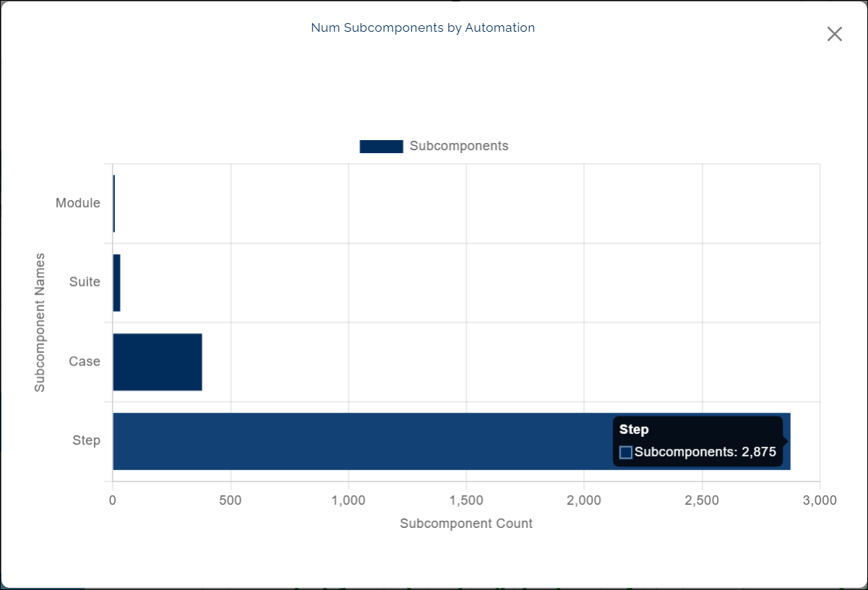Viewport: 868px width, 590px height.
Task: Click the tooltip value Subcomponents: 2,875
Action: coord(705,452)
